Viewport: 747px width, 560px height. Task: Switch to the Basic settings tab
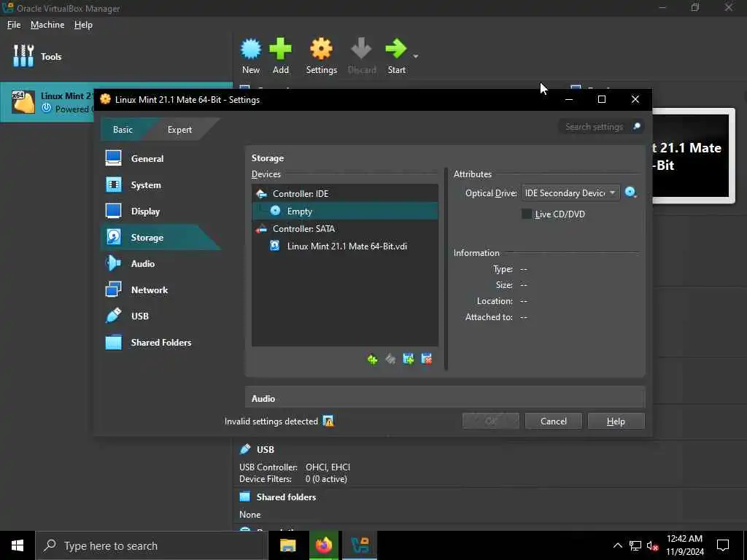coord(123,130)
